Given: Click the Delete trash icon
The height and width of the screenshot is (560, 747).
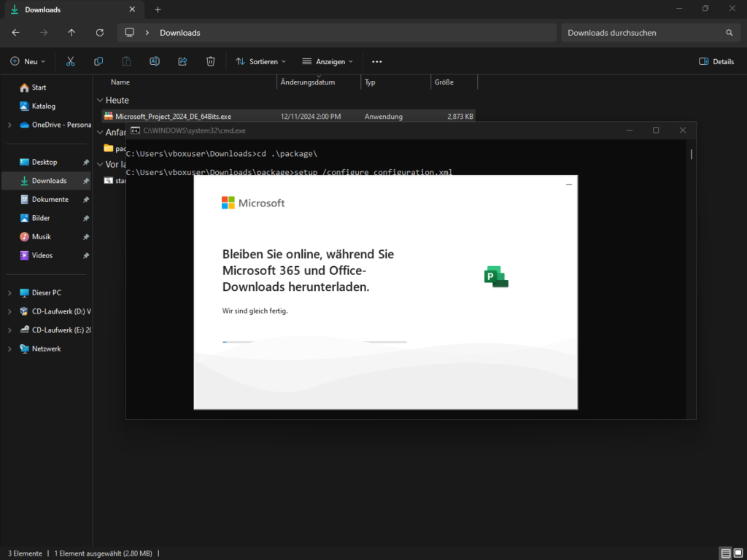Looking at the screenshot, I should [210, 61].
